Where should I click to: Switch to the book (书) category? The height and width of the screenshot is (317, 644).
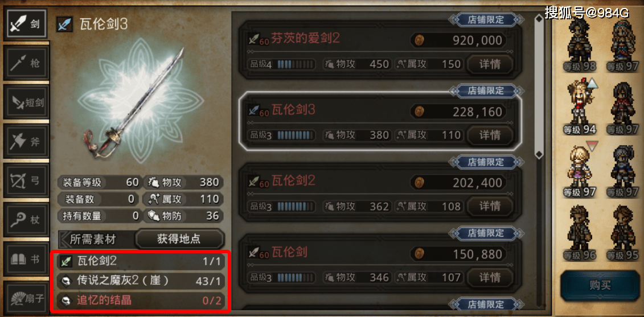click(26, 259)
